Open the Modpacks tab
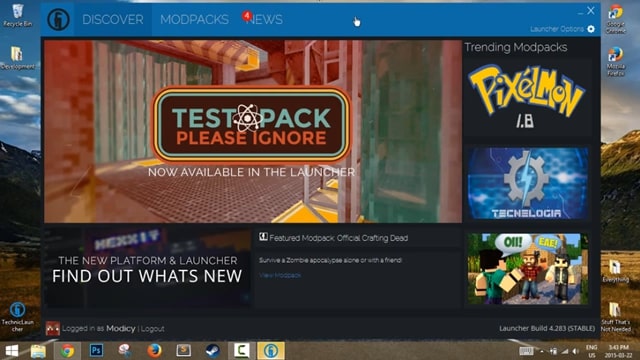 (194, 19)
